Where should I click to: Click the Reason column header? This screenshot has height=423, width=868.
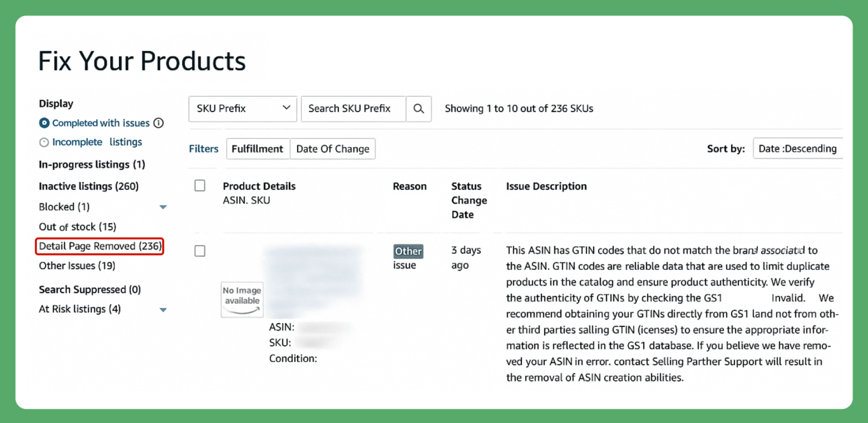(x=410, y=186)
